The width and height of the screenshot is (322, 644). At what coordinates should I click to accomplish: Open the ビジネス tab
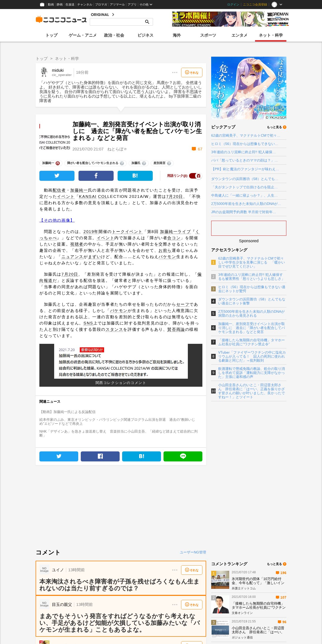145,35
